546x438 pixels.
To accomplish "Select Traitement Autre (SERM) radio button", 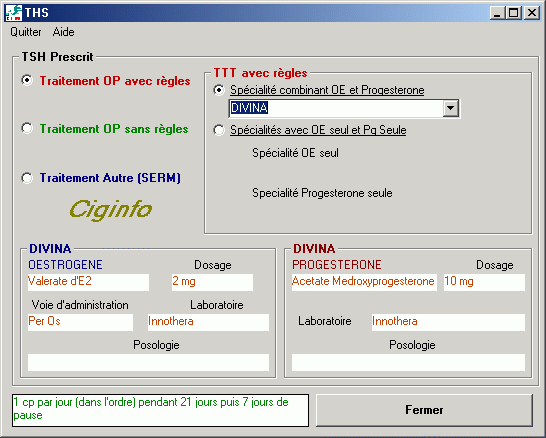I will [x=27, y=178].
